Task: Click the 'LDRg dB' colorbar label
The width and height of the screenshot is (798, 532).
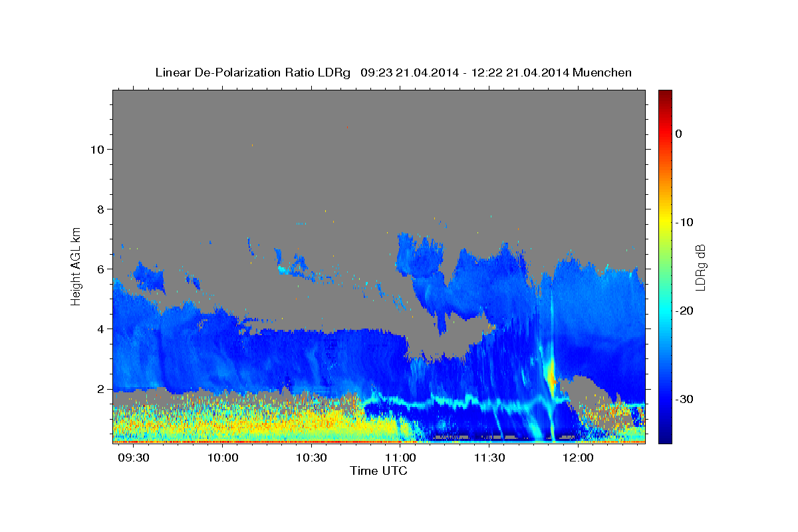Action: [700, 267]
